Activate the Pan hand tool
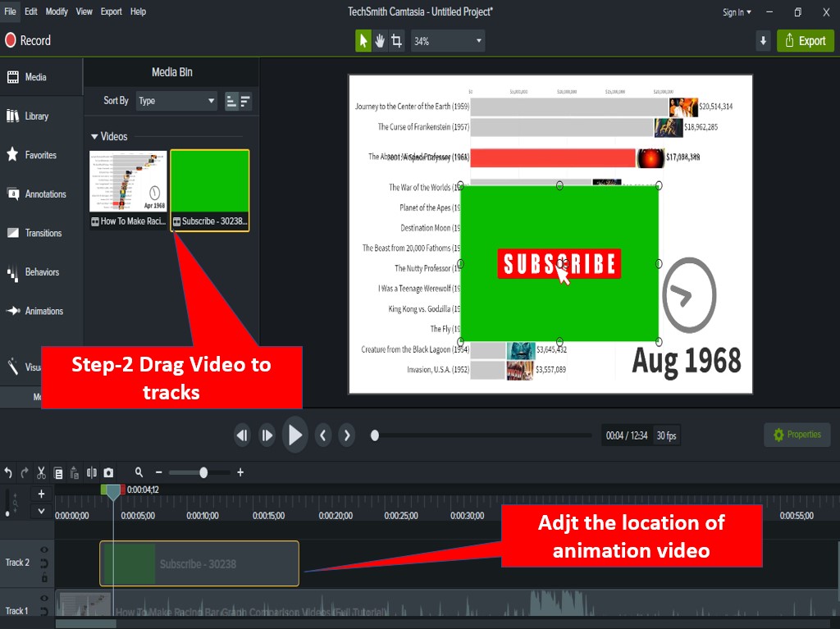Viewport: 840px width, 629px height. (380, 41)
